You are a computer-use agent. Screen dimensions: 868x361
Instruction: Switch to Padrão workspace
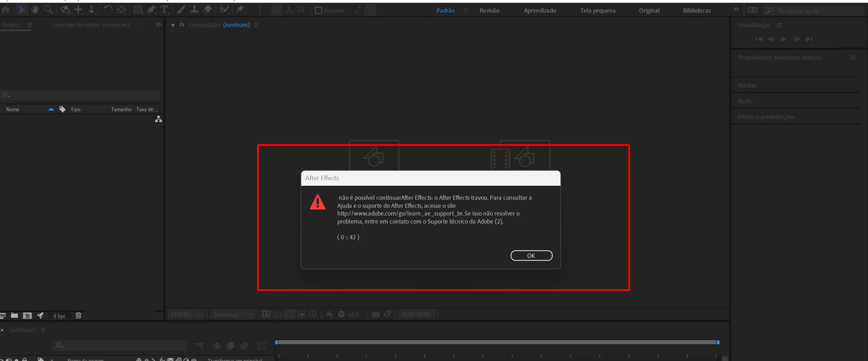446,10
